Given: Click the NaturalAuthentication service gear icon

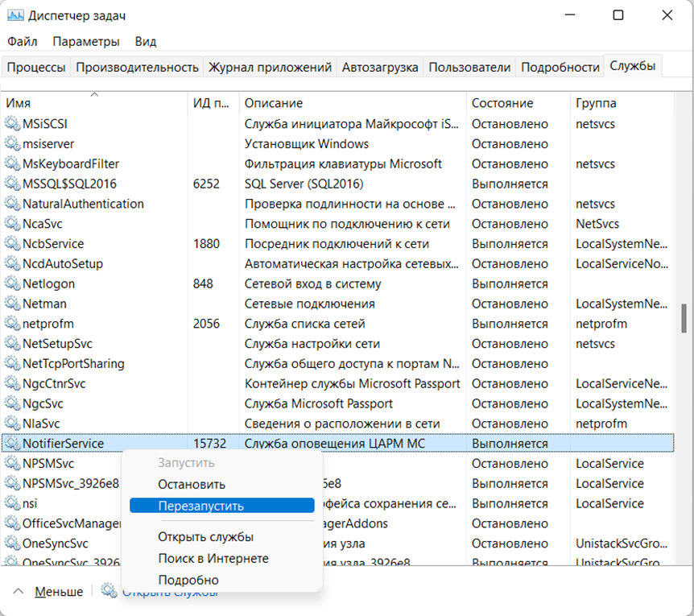Looking at the screenshot, I should coord(12,204).
